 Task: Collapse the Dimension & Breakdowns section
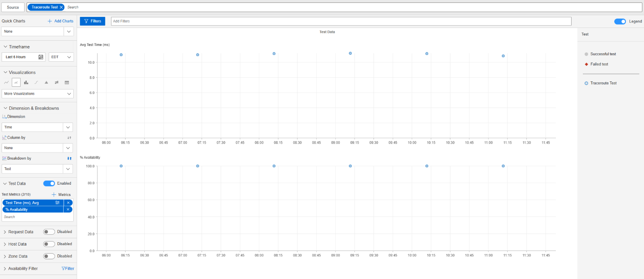5,108
